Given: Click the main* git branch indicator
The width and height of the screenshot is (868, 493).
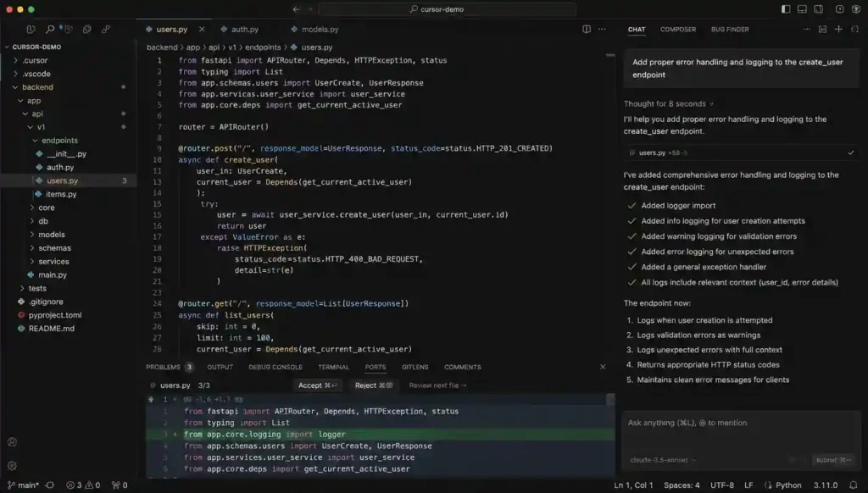Looking at the screenshot, I should click(23, 485).
